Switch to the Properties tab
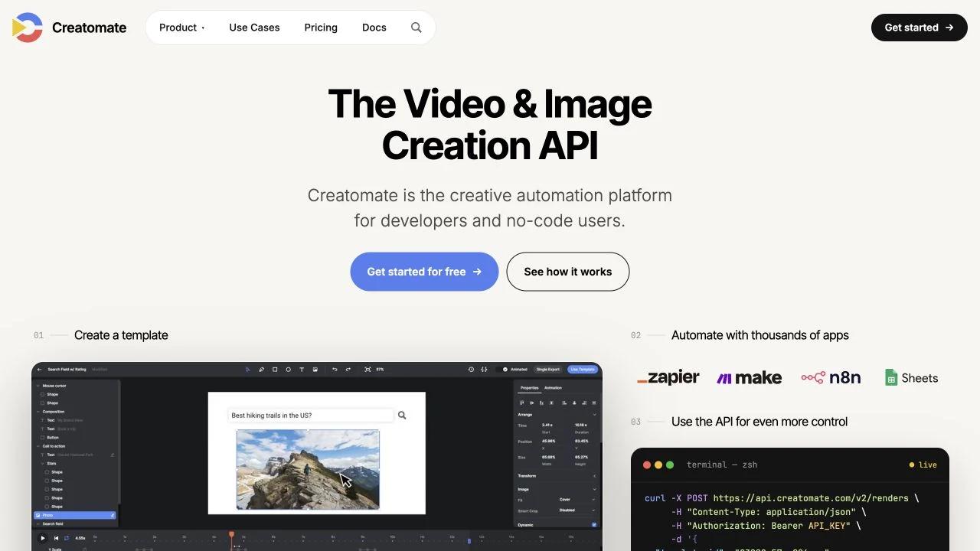Viewport: 980px width, 551px height. click(x=530, y=388)
